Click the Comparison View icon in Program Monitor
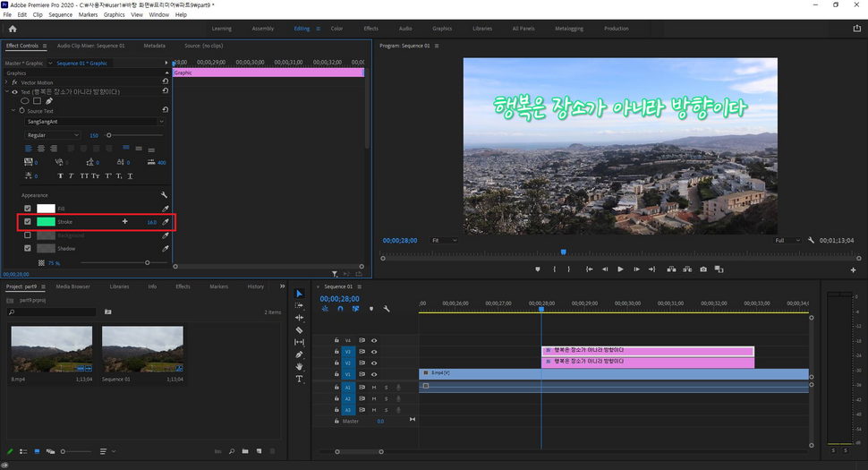The width and height of the screenshot is (868, 470). (719, 269)
